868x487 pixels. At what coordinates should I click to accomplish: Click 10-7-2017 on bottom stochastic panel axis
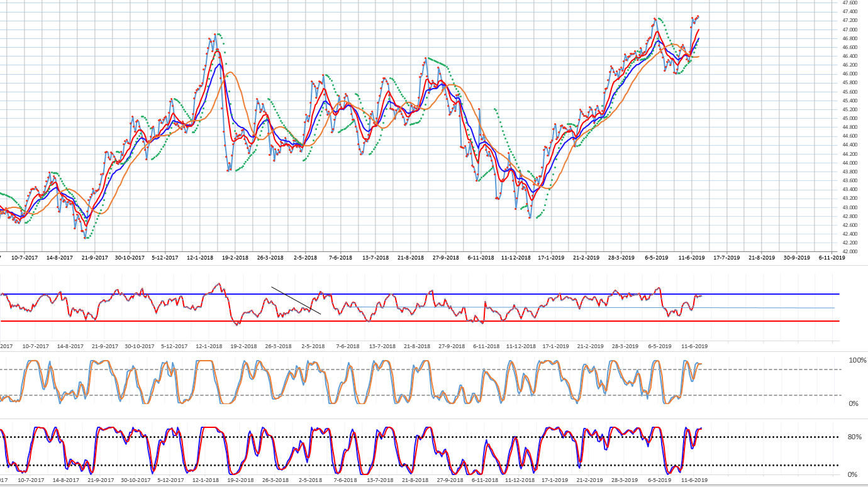[31, 479]
